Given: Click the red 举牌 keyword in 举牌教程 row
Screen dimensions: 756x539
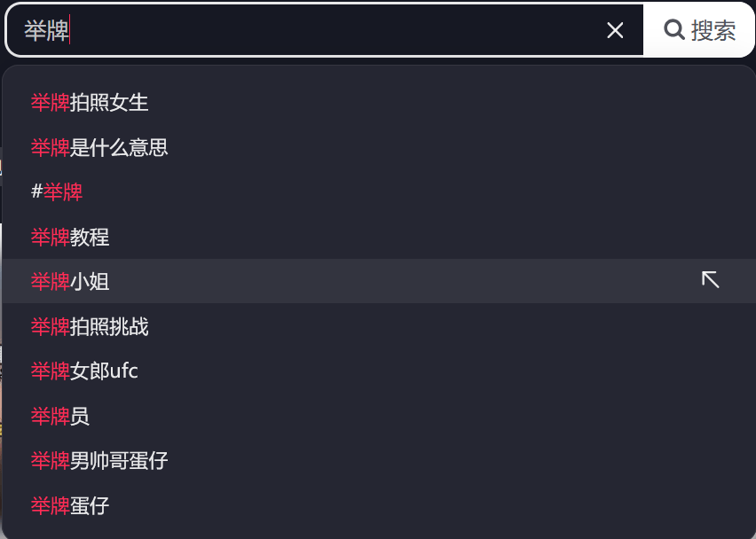Looking at the screenshot, I should [x=50, y=237].
